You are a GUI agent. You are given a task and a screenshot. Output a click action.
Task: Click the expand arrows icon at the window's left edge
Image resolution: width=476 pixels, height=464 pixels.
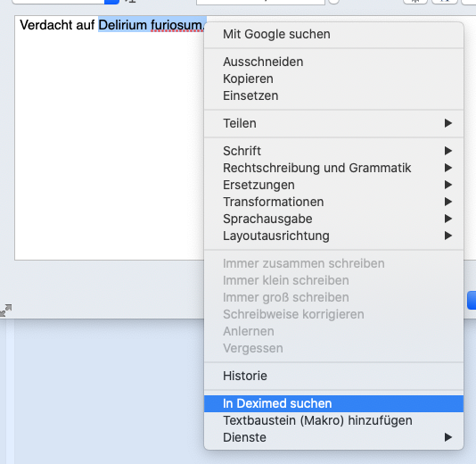tap(5, 311)
